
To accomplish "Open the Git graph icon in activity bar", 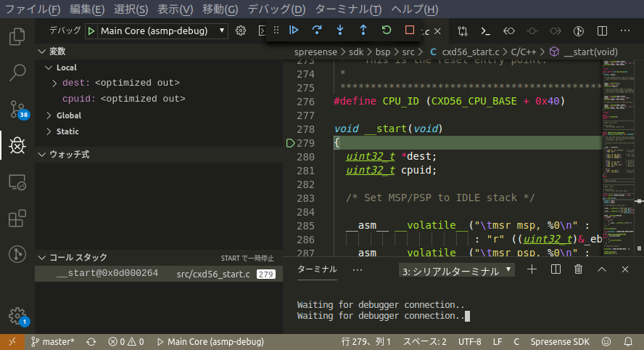I will click(17, 254).
